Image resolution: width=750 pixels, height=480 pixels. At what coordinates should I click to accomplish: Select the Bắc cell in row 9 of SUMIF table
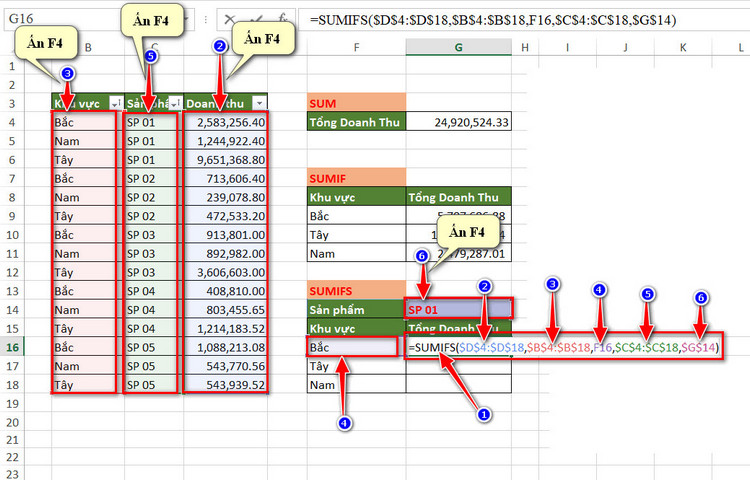point(356,216)
